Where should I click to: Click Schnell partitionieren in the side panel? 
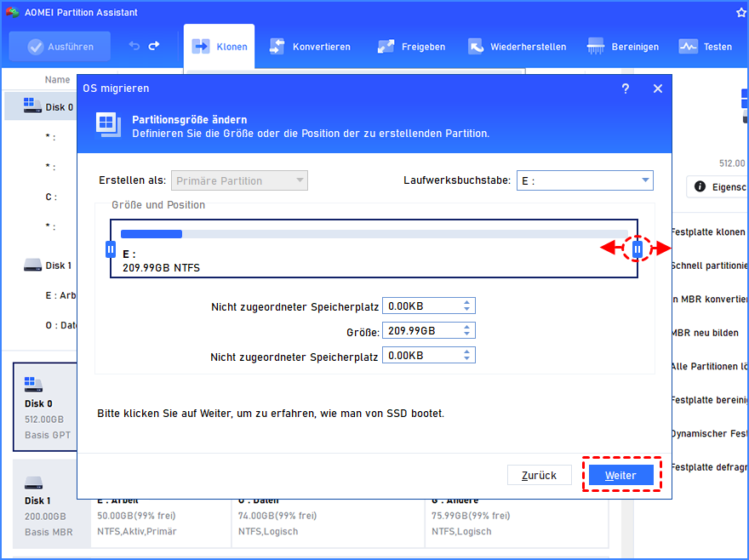tap(709, 266)
